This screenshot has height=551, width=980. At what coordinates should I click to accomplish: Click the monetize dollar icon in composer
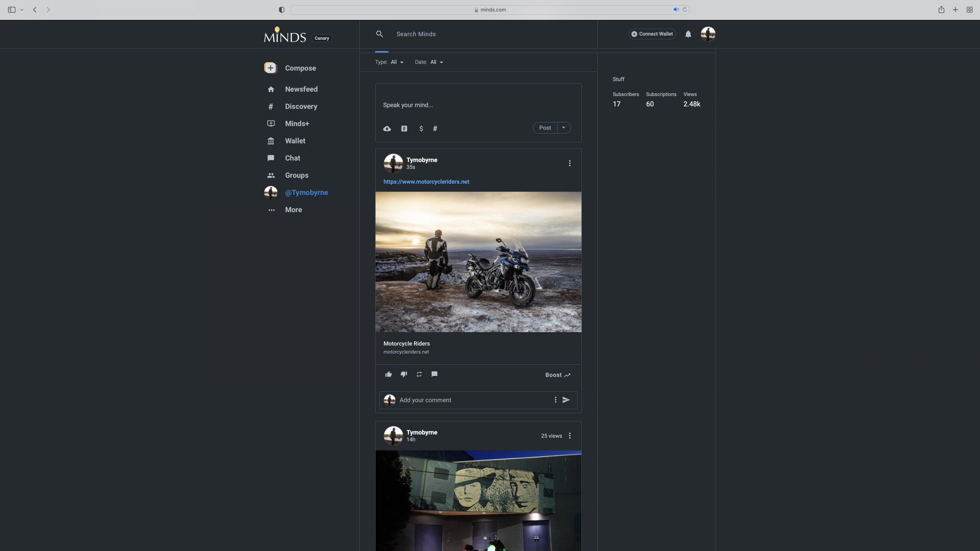421,129
